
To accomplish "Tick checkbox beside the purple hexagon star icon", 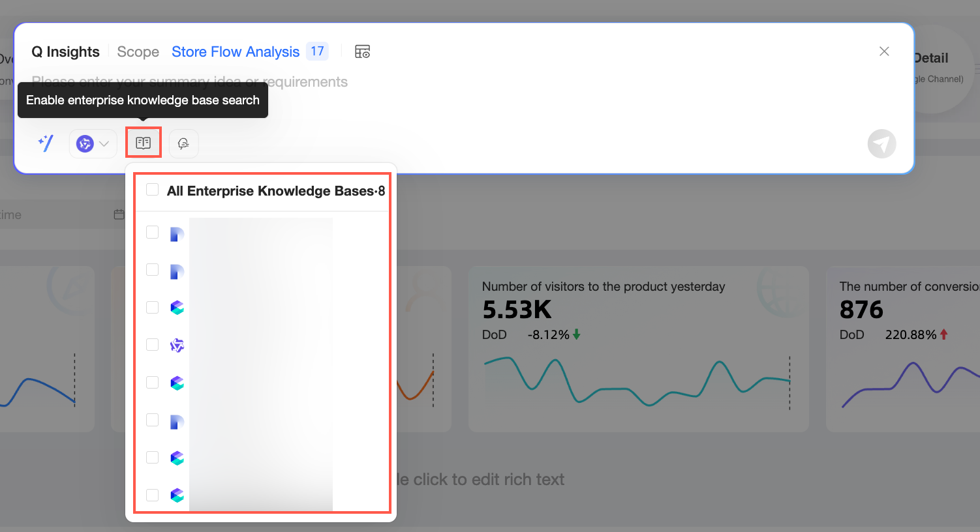I will [152, 344].
